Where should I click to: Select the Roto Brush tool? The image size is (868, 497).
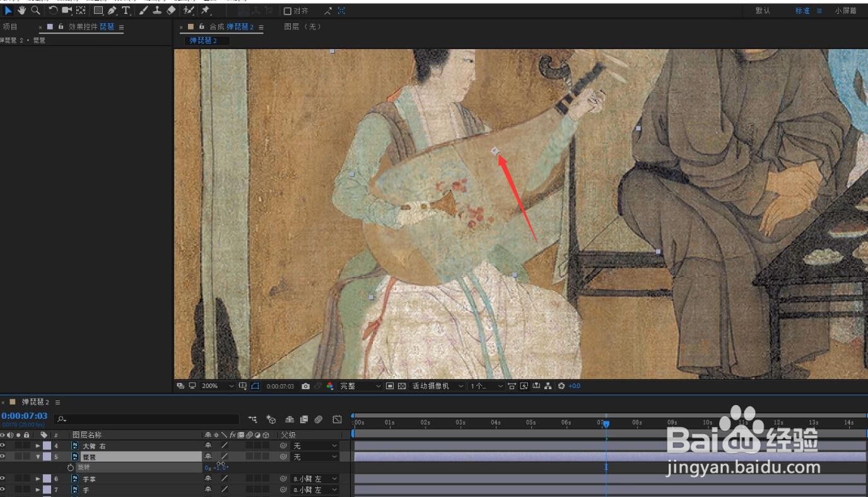pyautogui.click(x=189, y=11)
